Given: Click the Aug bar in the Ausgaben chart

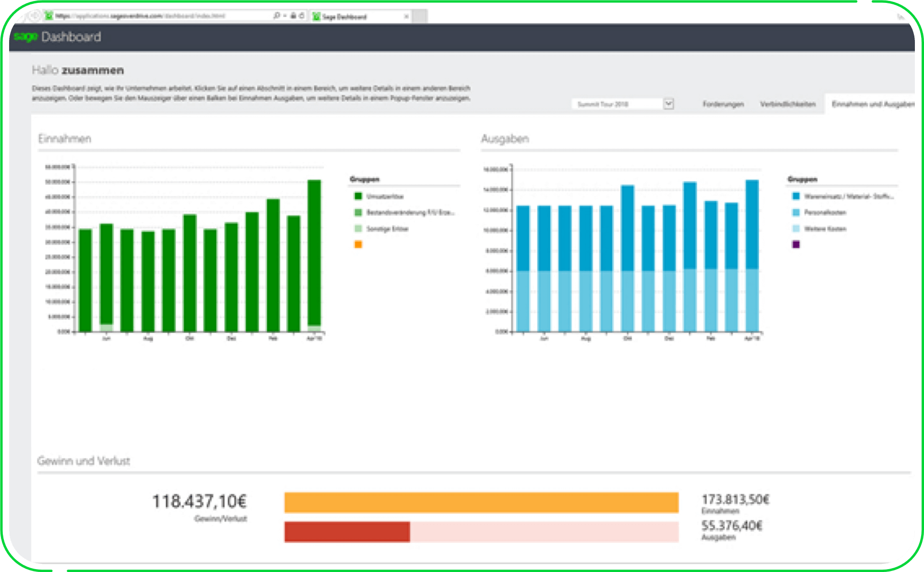Looking at the screenshot, I should click(x=586, y=268).
